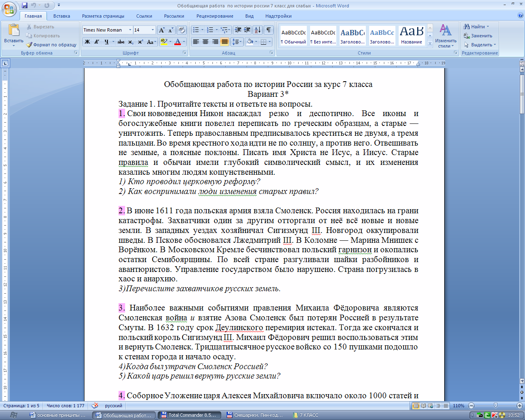Save document via Quick Access toolbar
This screenshot has height=420, width=525.
25,5
